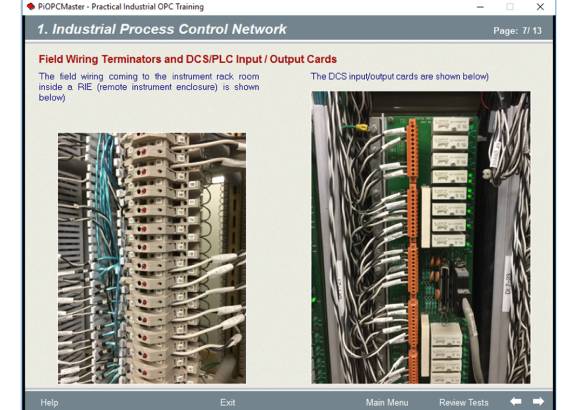Click the DCS input/output cards caption
This screenshot has width=580, height=410.
400,77
